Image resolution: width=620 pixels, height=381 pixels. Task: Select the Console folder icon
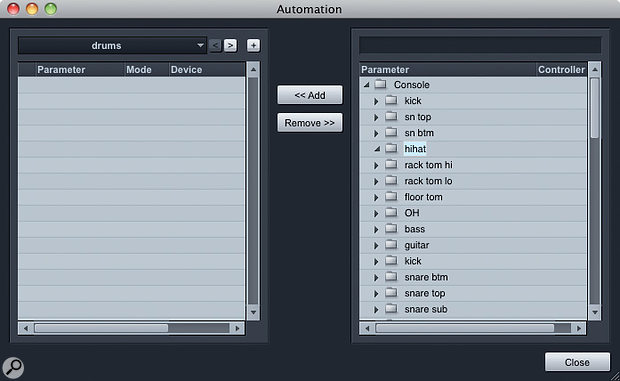[380, 84]
